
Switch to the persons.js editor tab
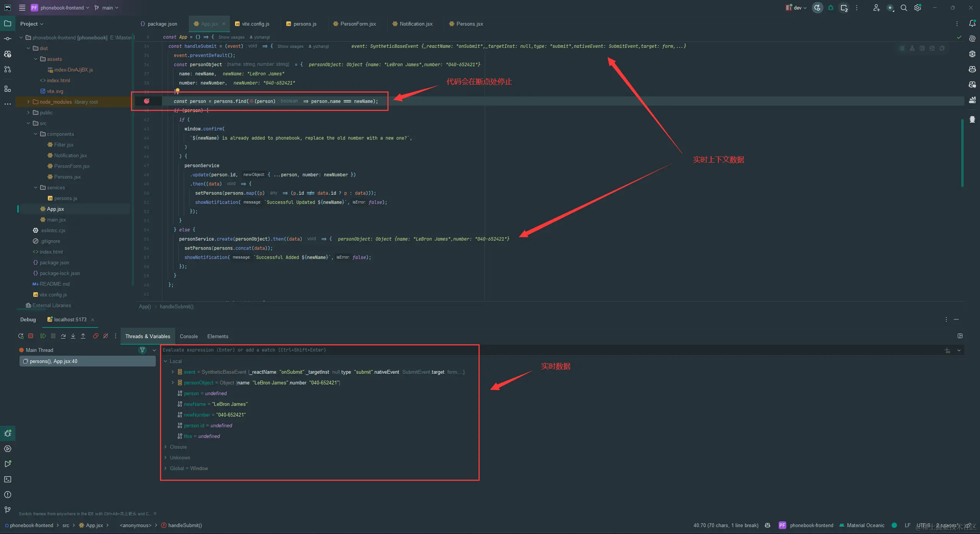coord(304,24)
